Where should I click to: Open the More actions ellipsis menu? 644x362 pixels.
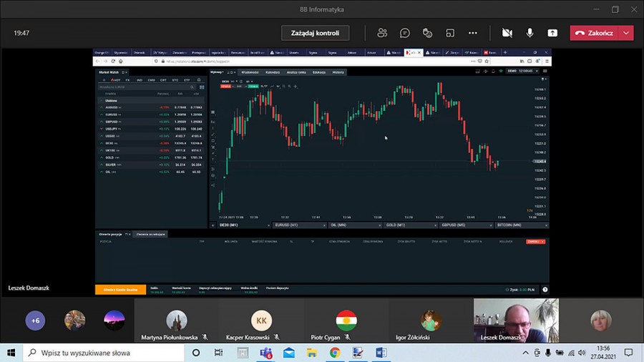pyautogui.click(x=473, y=33)
